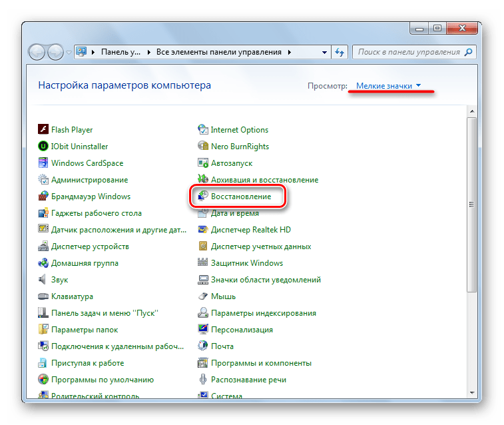Image resolution: width=504 pixels, height=425 pixels.
Task: Open the Параметры индексирования icon
Action: click(x=203, y=312)
